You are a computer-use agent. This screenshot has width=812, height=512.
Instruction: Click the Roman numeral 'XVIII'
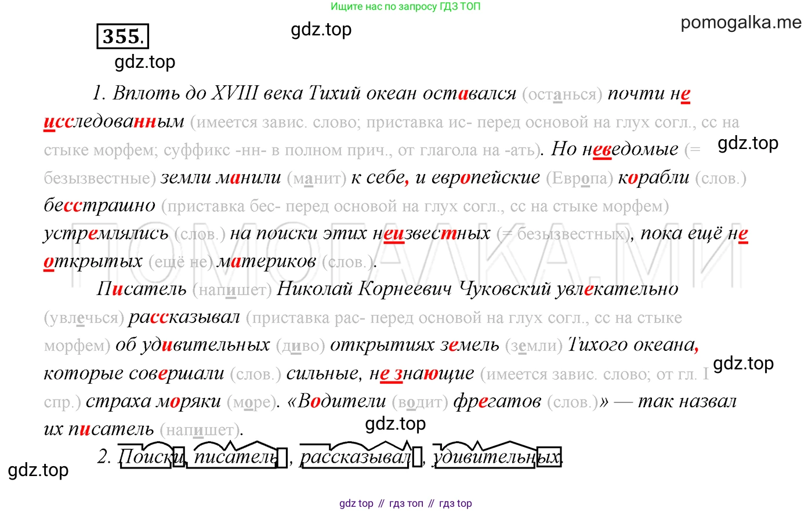tap(234, 93)
